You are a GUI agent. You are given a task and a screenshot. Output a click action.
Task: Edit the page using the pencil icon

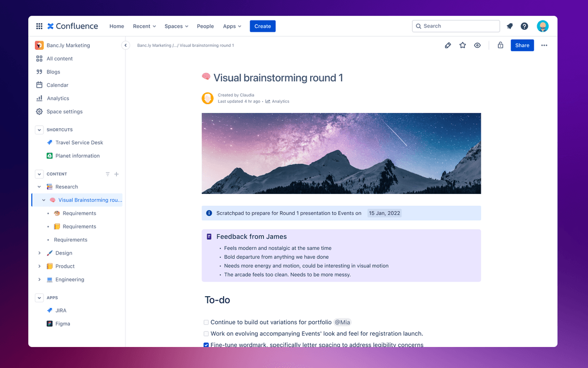coord(448,45)
